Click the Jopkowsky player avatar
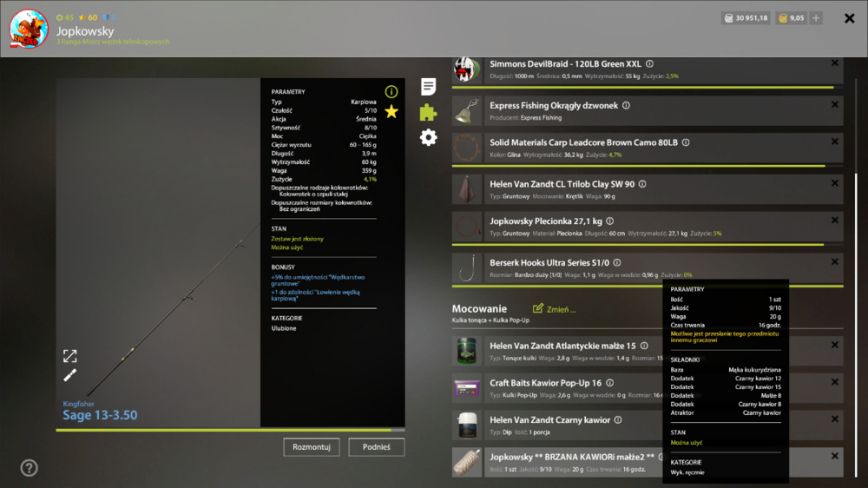Viewport: 868px width, 488px height. pyautogui.click(x=29, y=29)
